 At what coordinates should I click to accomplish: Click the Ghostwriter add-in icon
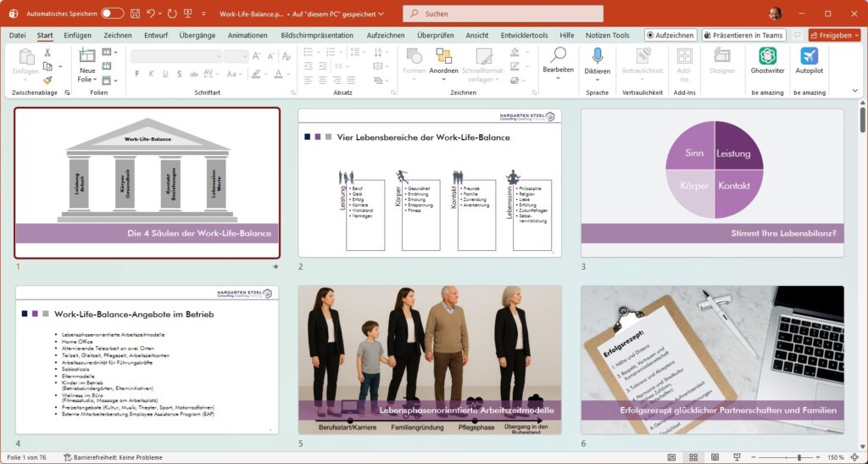767,56
